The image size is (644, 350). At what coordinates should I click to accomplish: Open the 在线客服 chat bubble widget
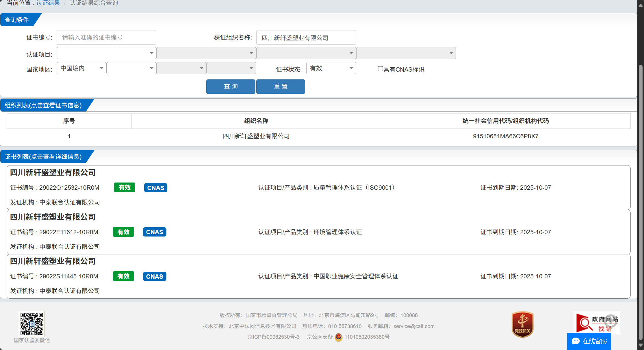click(589, 341)
